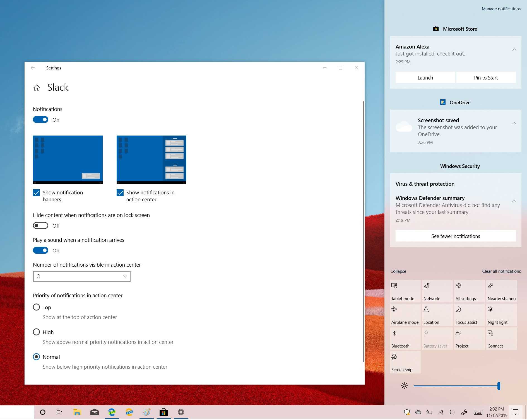Collapse the Amazon Alexa notification chevron
This screenshot has height=420, width=527.
514,50
